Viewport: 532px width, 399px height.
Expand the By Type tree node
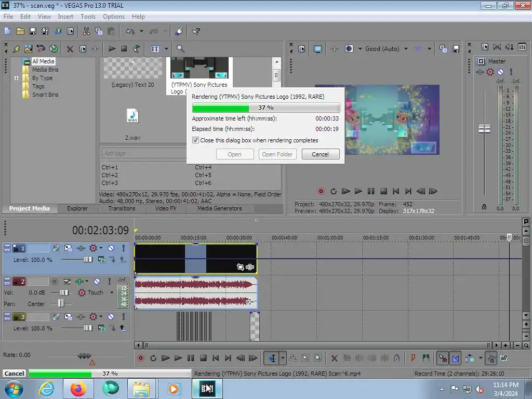pos(16,78)
